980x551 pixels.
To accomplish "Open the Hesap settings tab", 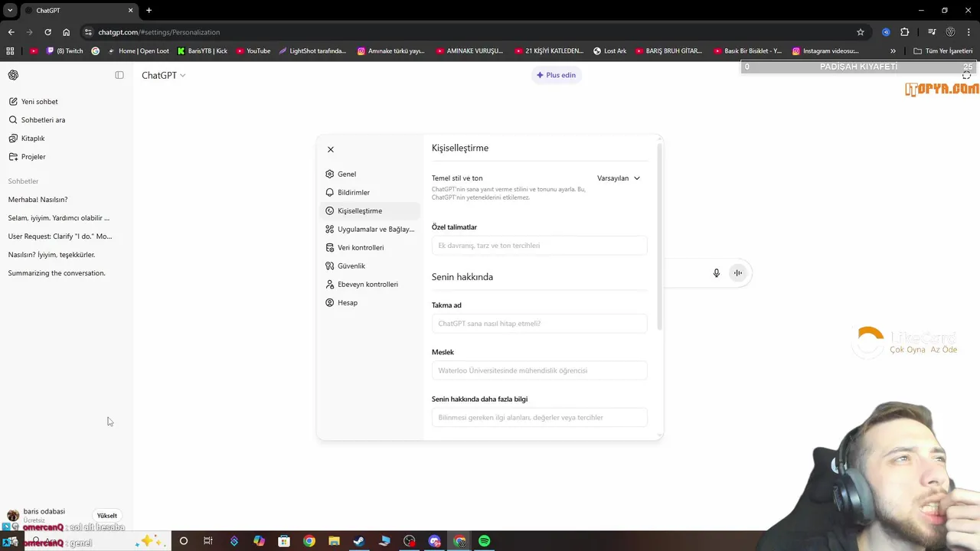I will coord(371,302).
